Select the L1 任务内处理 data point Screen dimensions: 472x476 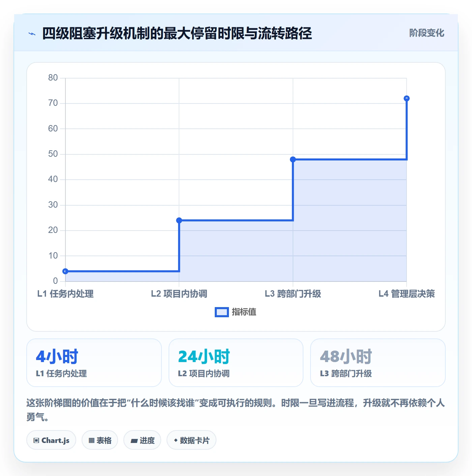[65, 271]
